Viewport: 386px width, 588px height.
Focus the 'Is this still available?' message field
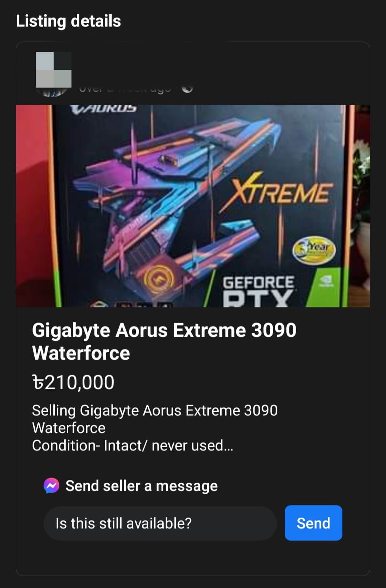pos(160,523)
